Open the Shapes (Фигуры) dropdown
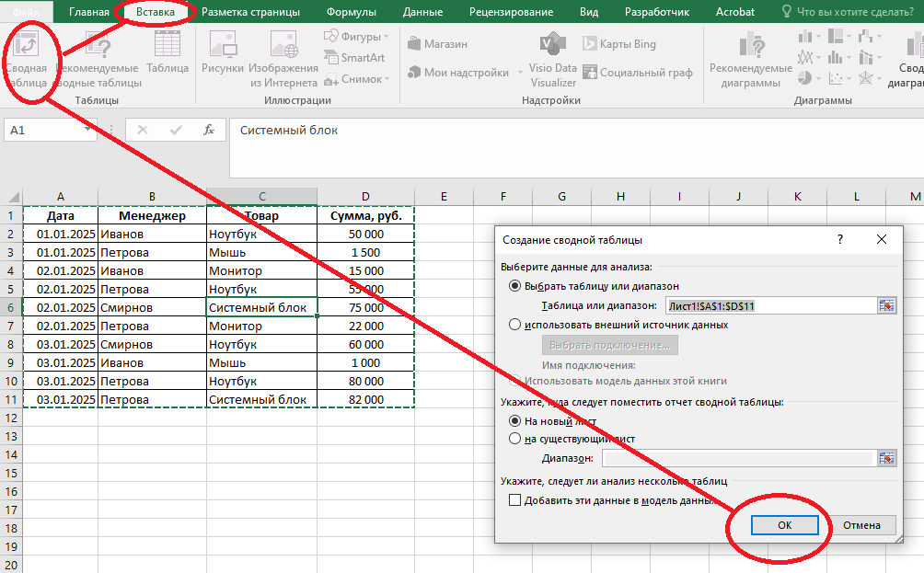The image size is (924, 573). 356,37
